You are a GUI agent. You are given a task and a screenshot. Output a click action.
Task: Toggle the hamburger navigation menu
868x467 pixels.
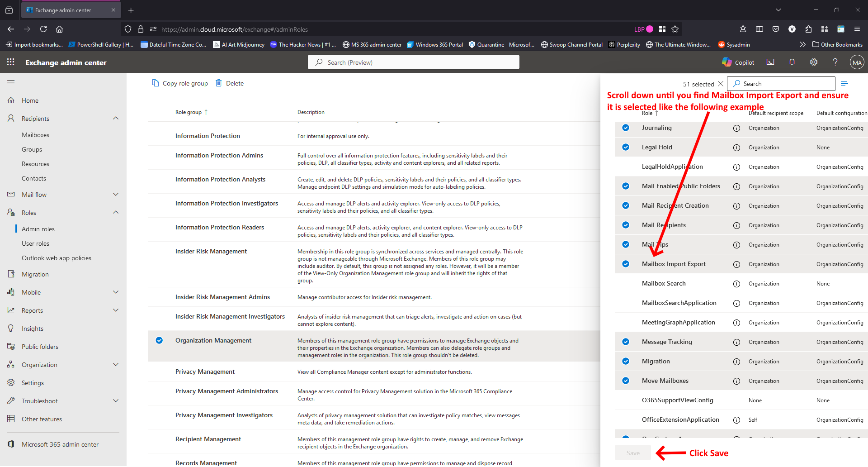(x=11, y=82)
